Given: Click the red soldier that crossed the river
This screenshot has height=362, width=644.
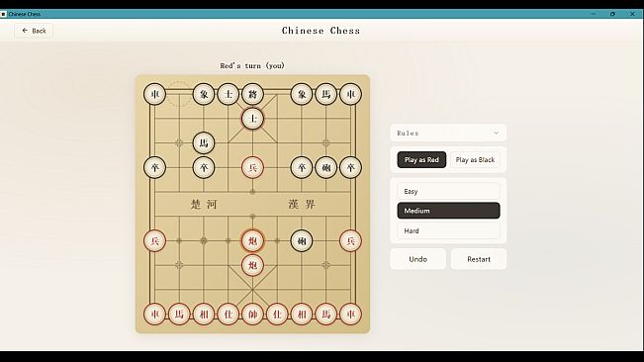Looking at the screenshot, I should (x=252, y=167).
